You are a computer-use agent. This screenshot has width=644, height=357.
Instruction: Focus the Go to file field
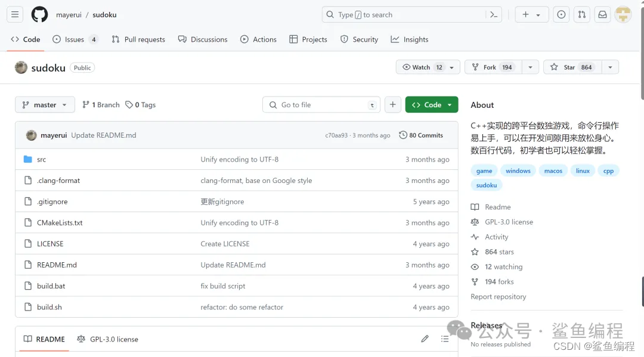point(321,105)
